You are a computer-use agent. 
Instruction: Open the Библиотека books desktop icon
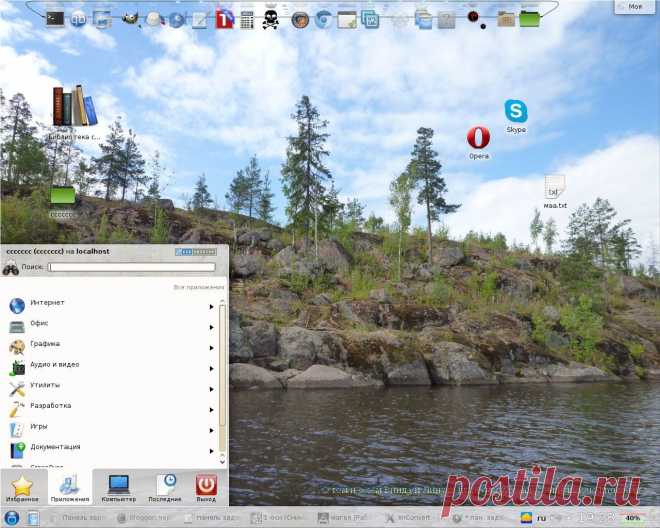tap(74, 109)
